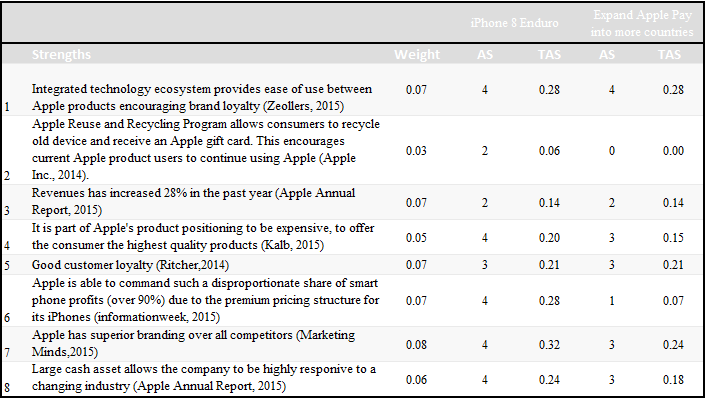Screen dimensions: 706x400
Task: Click the 0.06 weight for large cash asset
Action: tap(416, 377)
